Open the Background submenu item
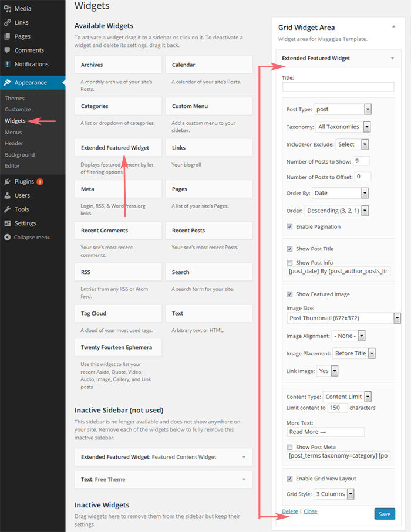This screenshot has height=532, width=411. (x=20, y=155)
